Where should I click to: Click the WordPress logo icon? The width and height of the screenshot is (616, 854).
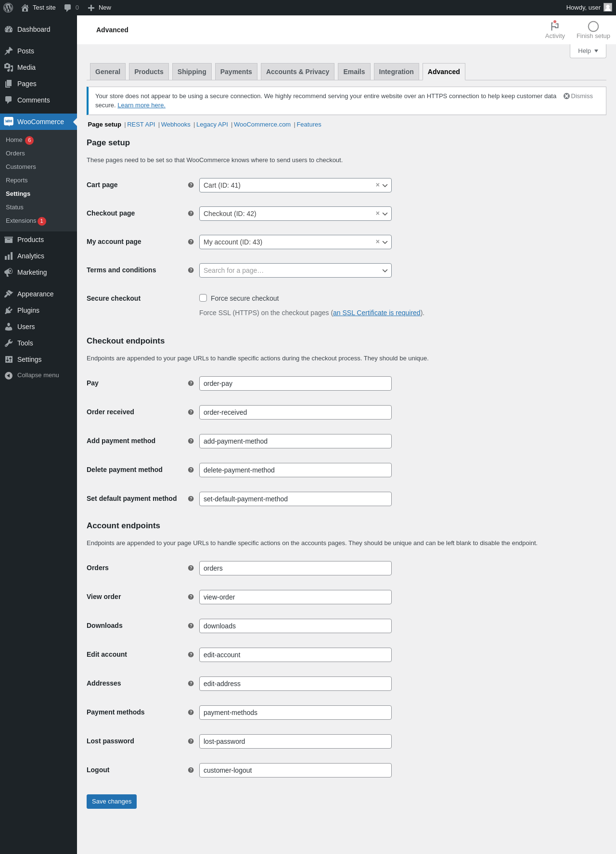click(x=8, y=8)
